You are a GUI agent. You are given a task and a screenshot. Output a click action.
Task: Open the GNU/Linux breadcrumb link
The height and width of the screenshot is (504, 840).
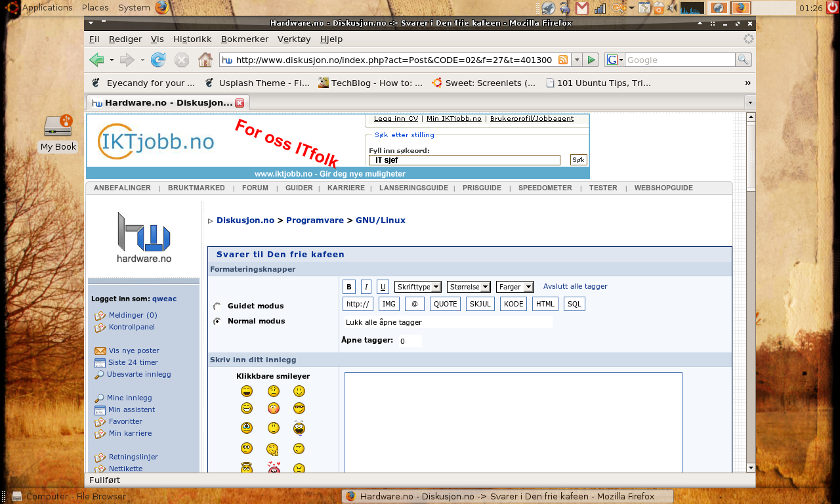pos(381,220)
